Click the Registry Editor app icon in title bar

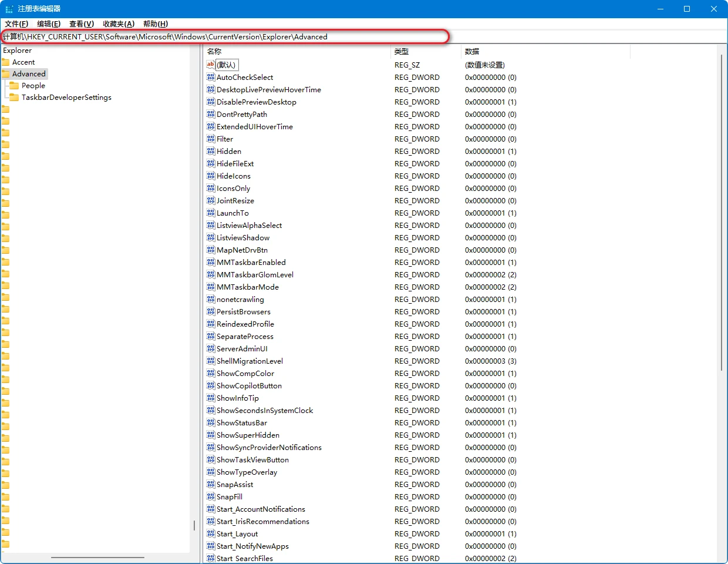9,9
